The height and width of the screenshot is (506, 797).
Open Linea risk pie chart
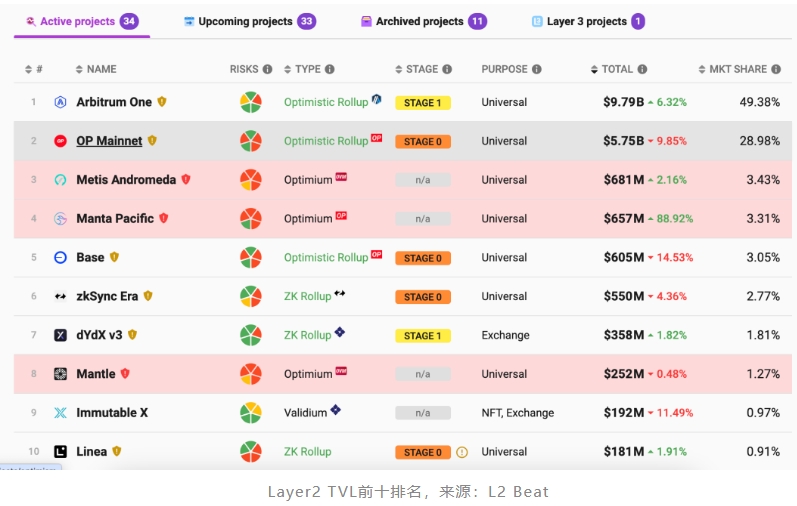tap(251, 452)
